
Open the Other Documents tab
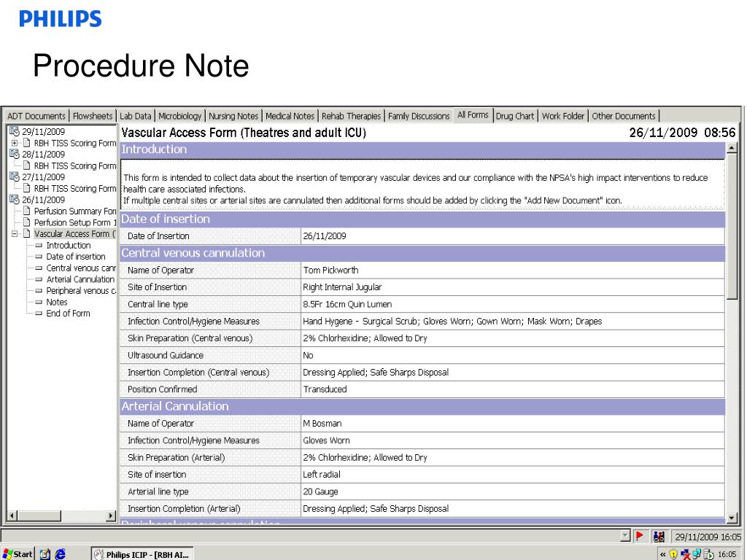tap(624, 116)
